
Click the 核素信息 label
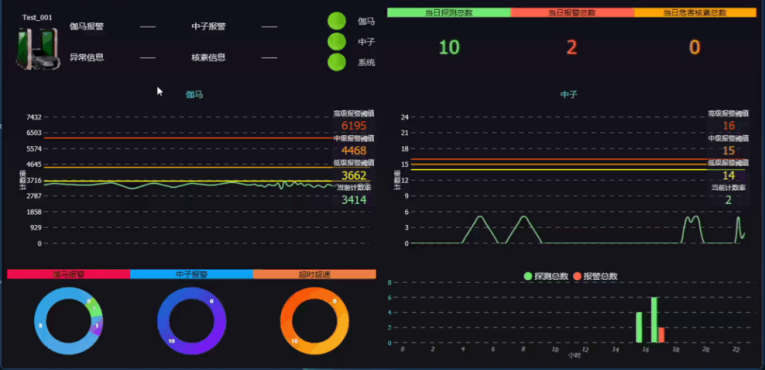[x=208, y=58]
